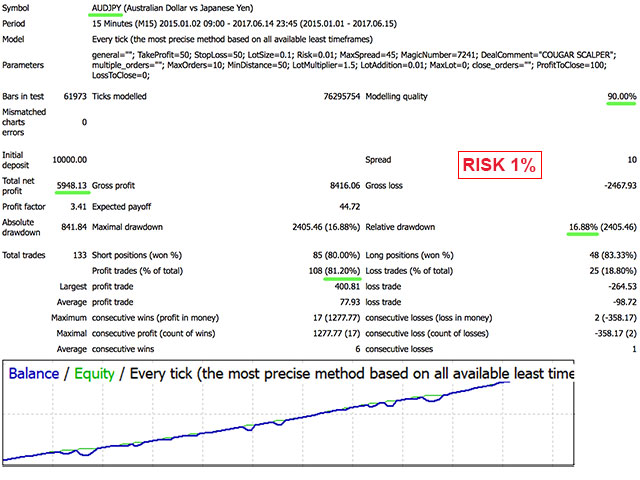
Task: Click Average consecutive wins value 6
Action: click(x=358, y=349)
